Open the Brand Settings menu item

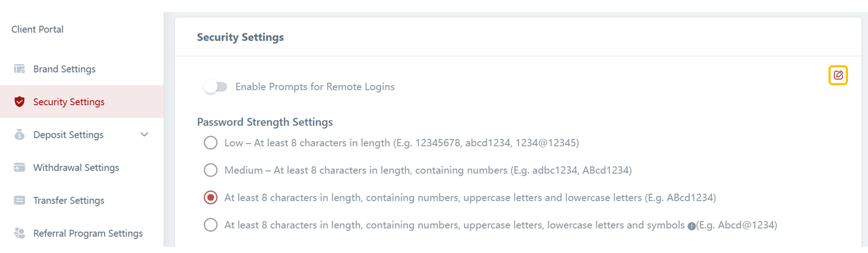[x=64, y=69]
